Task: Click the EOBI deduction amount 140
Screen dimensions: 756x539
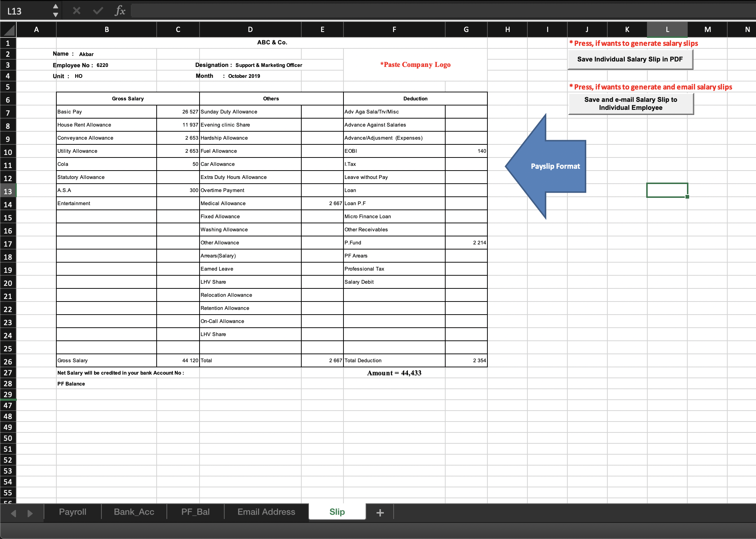Action: tap(466, 151)
